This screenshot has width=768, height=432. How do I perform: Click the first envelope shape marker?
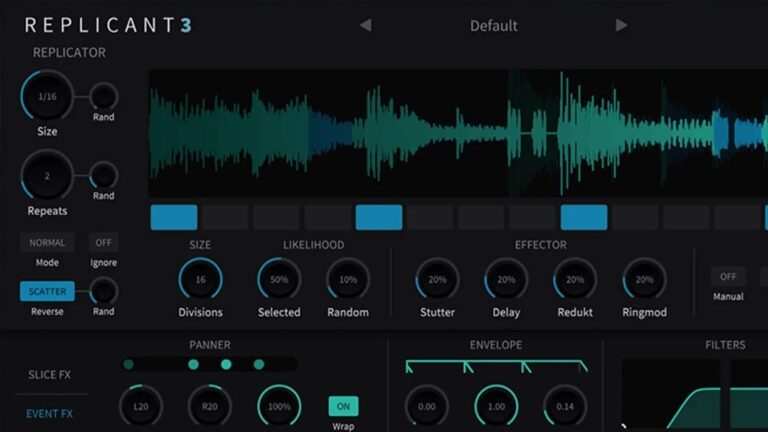pyautogui.click(x=409, y=367)
